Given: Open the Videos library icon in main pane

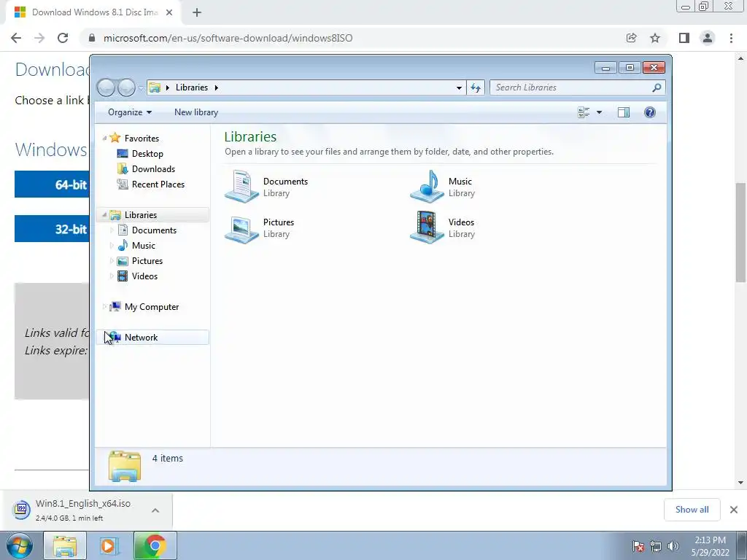Looking at the screenshot, I should click(x=427, y=228).
